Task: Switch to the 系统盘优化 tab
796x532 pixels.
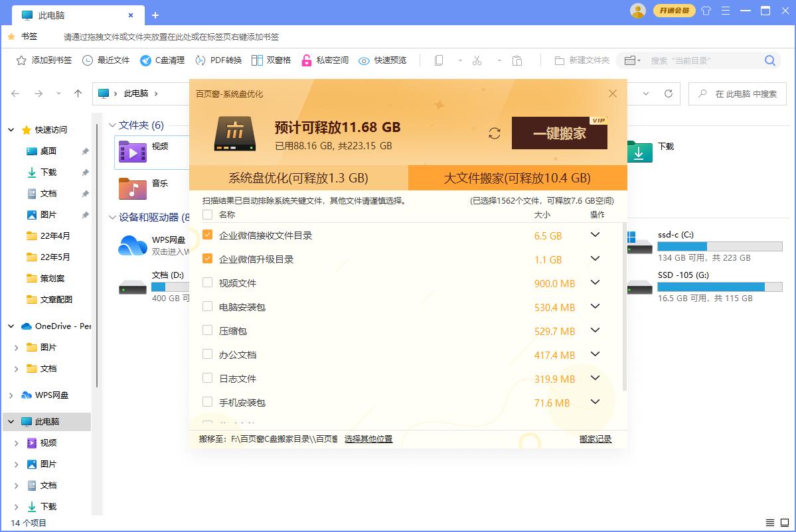Action: (298, 178)
